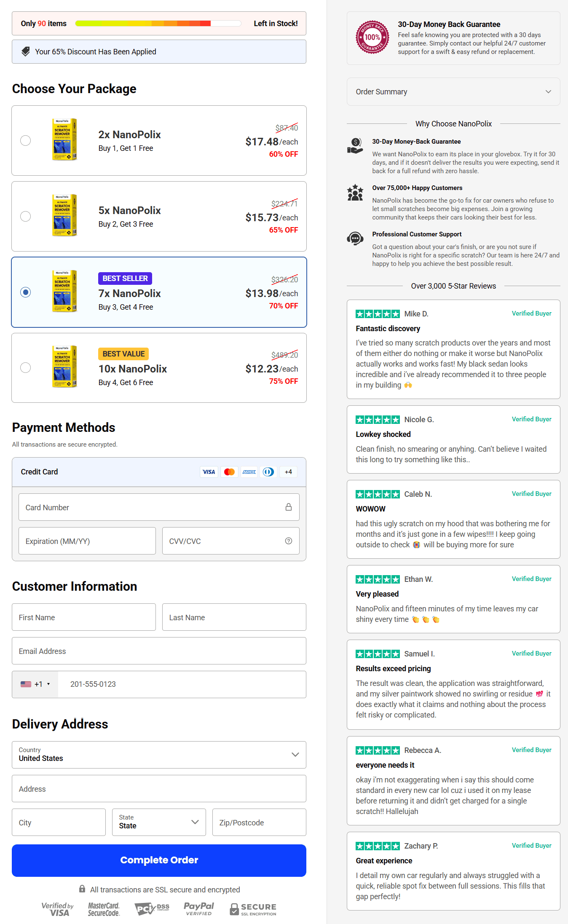This screenshot has width=568, height=924.
Task: Click the Expiration (MM/YY) field
Action: click(87, 541)
